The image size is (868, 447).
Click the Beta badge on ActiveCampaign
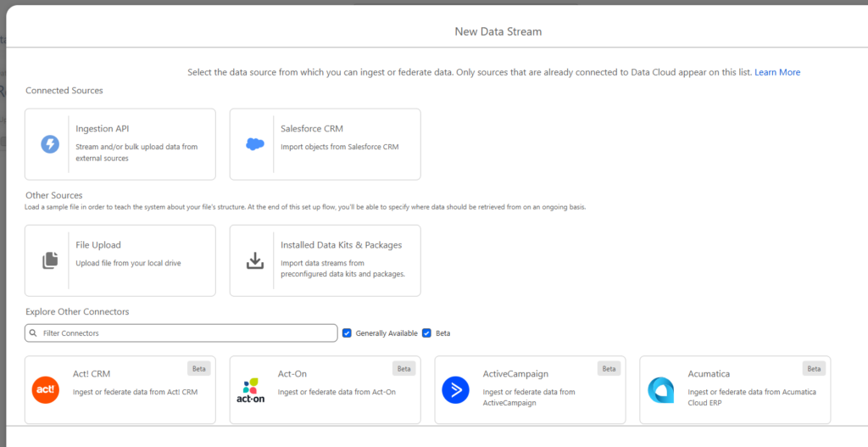coord(609,368)
